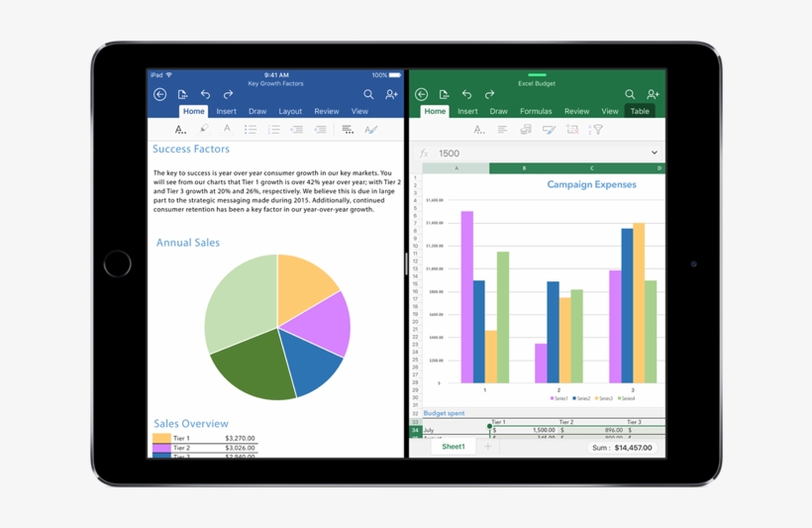Undo the last action in Word
This screenshot has height=528, width=812.
206,94
